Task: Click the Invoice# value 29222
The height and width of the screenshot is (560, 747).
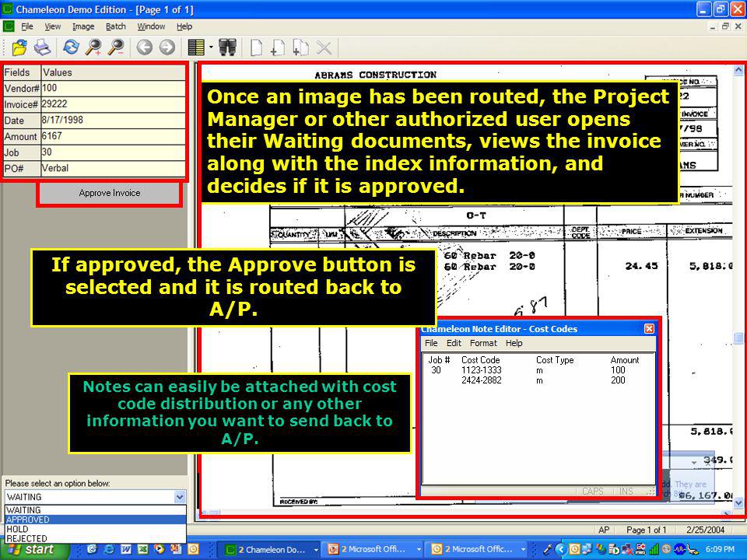Action: coord(113,104)
